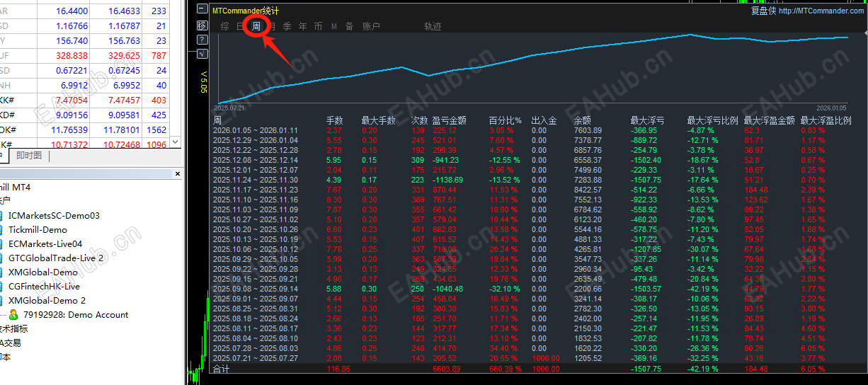Switch to the 即时图 tick chart tab

tap(29, 155)
